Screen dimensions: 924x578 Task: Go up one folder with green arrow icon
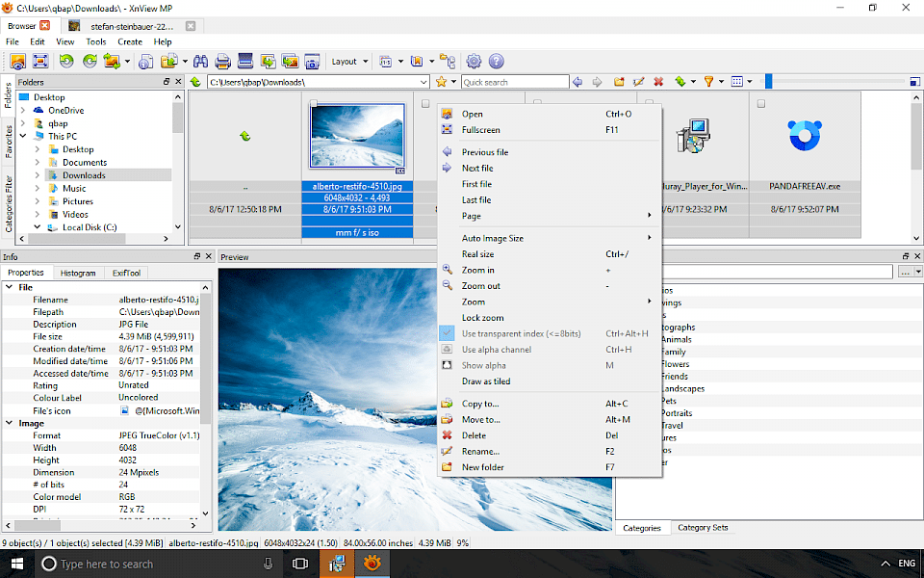click(x=195, y=82)
